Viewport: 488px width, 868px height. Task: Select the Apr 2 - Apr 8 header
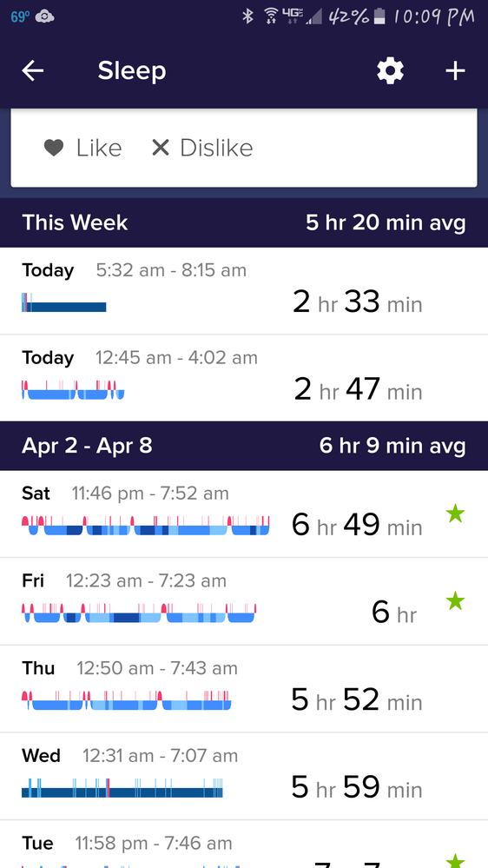point(244,446)
